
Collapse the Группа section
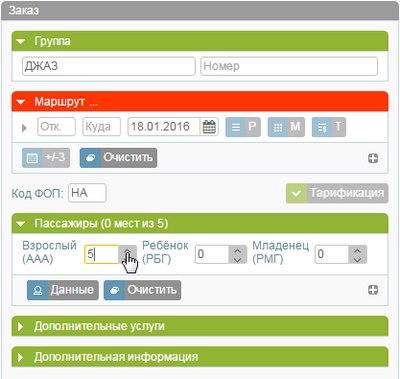(21, 42)
